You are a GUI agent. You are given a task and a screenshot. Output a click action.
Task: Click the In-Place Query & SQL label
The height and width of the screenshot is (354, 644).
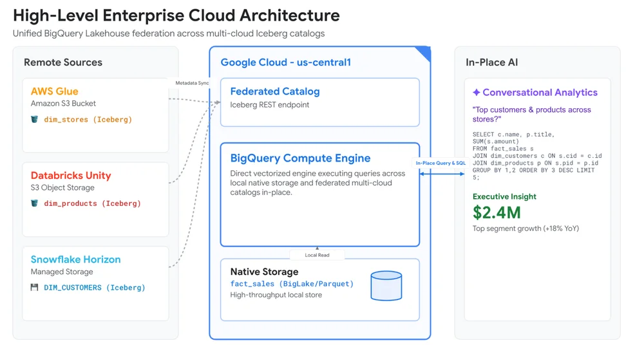point(440,163)
